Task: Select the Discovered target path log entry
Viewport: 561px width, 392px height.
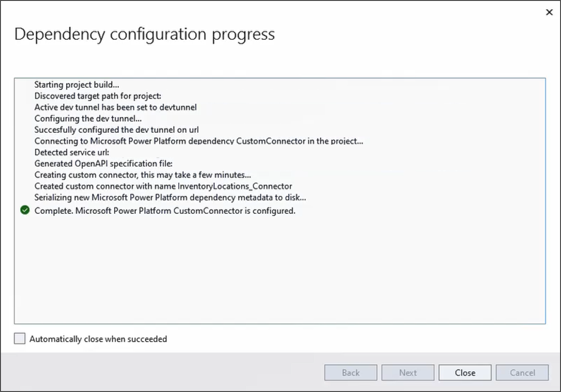Action: point(98,96)
